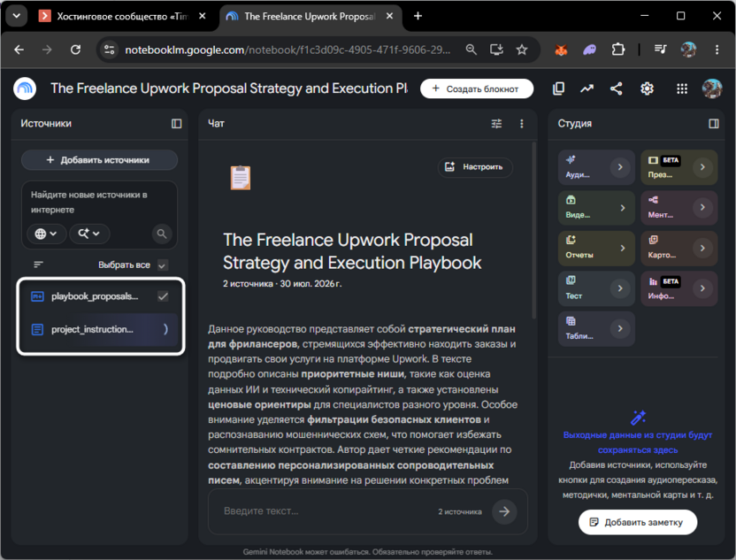Open the chat three-dot menu
This screenshot has width=736, height=560.
click(x=522, y=124)
